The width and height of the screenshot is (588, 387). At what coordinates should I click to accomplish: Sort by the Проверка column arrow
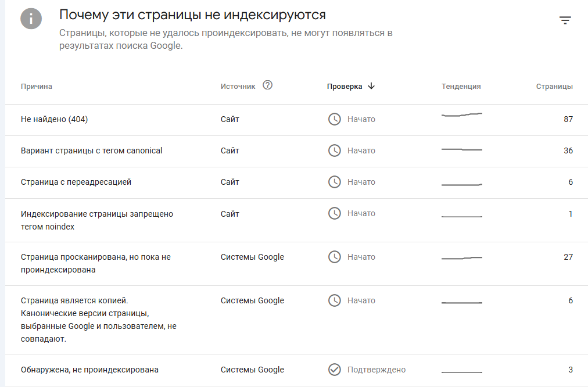(x=371, y=86)
